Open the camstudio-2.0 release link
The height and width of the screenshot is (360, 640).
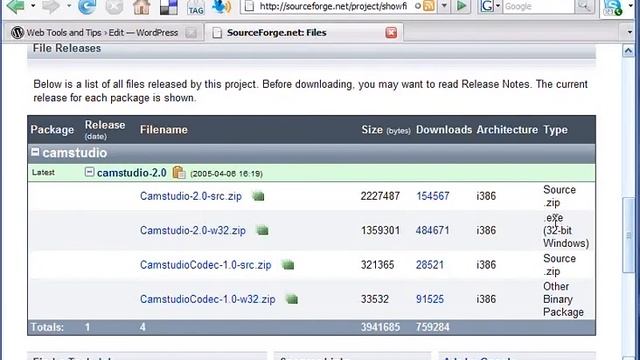coord(131,173)
